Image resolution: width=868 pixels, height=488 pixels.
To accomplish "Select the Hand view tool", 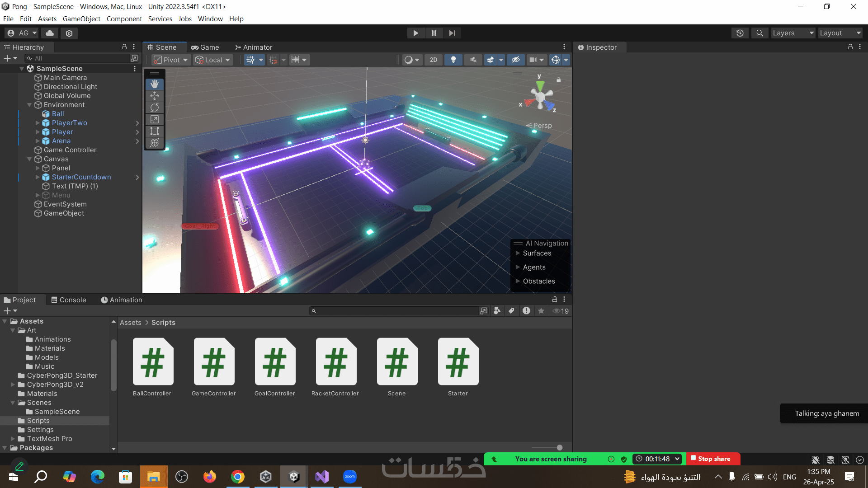I will [155, 84].
